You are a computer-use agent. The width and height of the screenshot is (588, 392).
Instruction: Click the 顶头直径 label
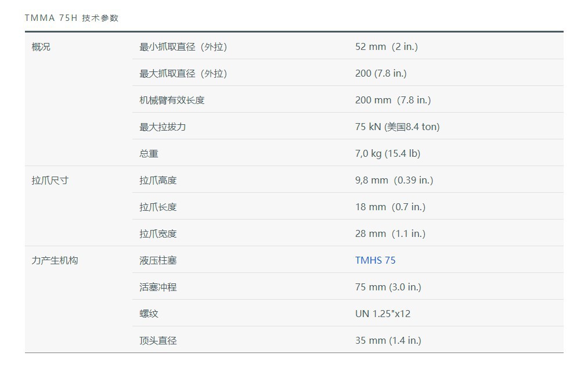(x=158, y=340)
